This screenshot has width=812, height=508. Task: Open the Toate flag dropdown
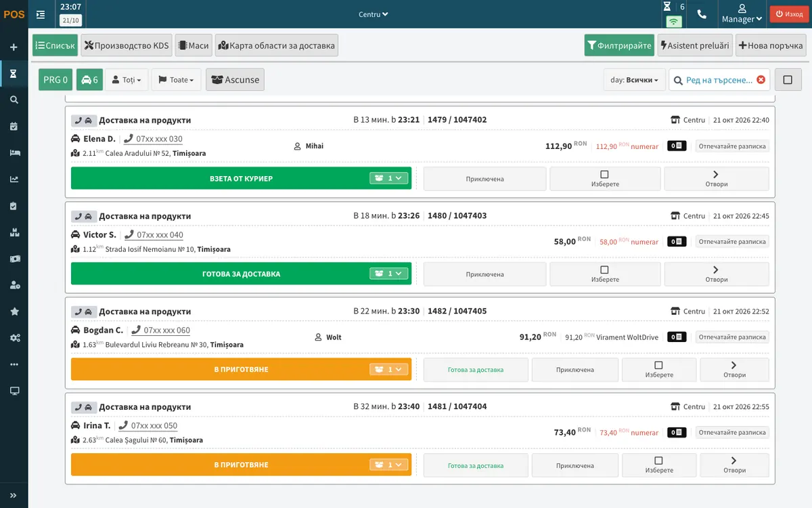point(176,80)
